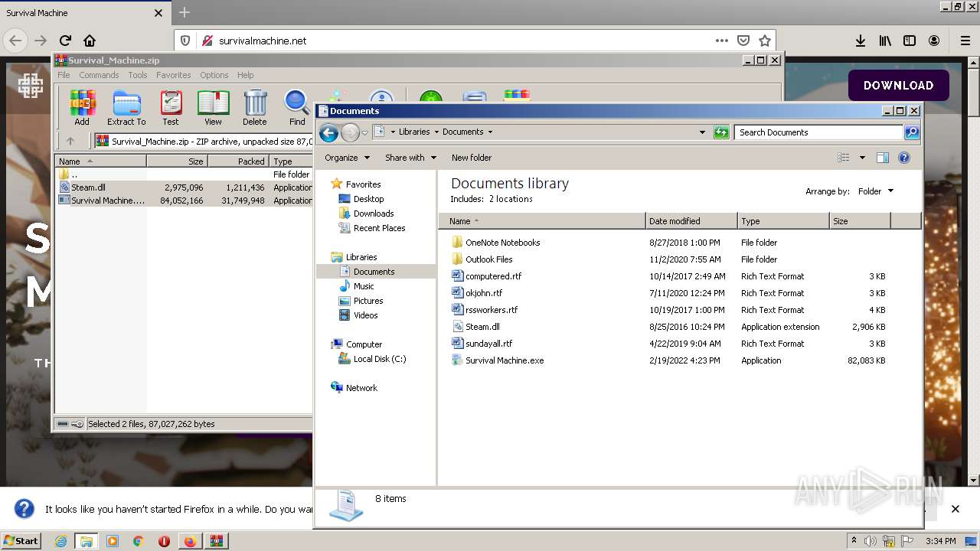Click the Add icon in WinRAR toolbar
The height and width of the screenshot is (551, 980).
[82, 107]
